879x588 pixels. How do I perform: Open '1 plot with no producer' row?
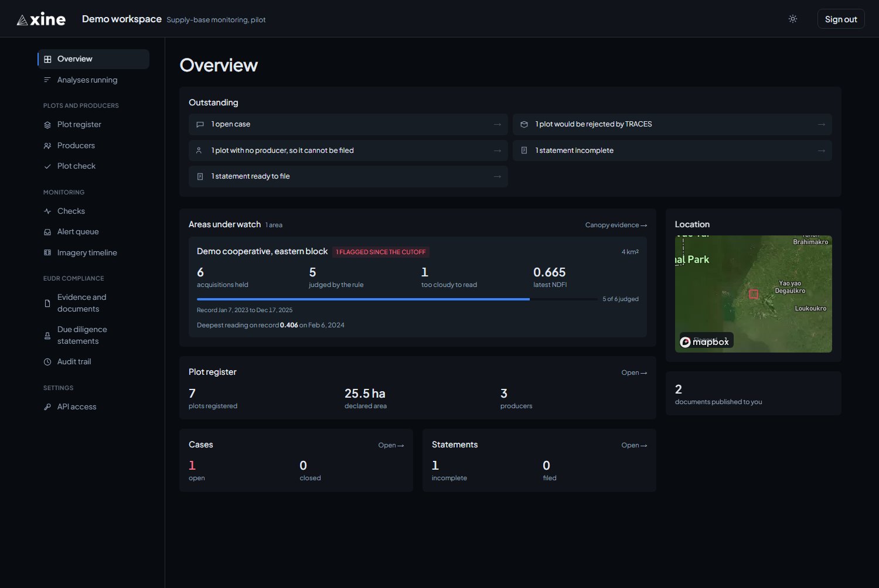tap(348, 151)
